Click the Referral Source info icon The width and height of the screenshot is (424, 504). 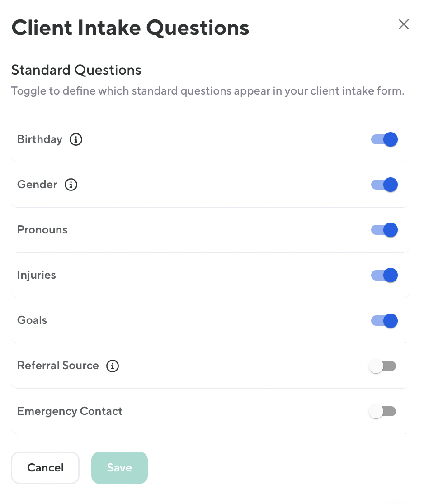pyautogui.click(x=113, y=366)
